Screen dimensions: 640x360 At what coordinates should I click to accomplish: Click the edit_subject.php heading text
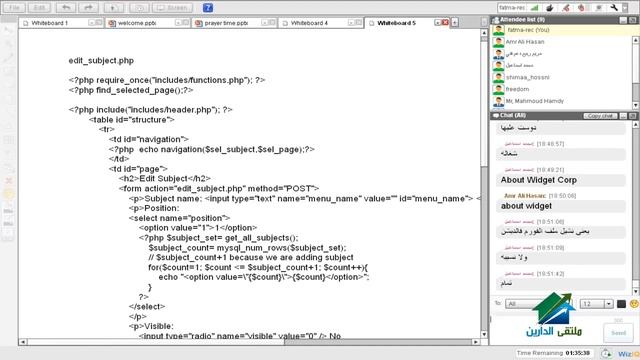coord(101,60)
